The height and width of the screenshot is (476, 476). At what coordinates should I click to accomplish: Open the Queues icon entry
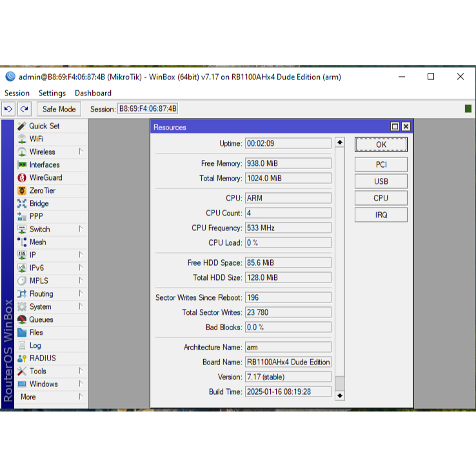[22, 320]
